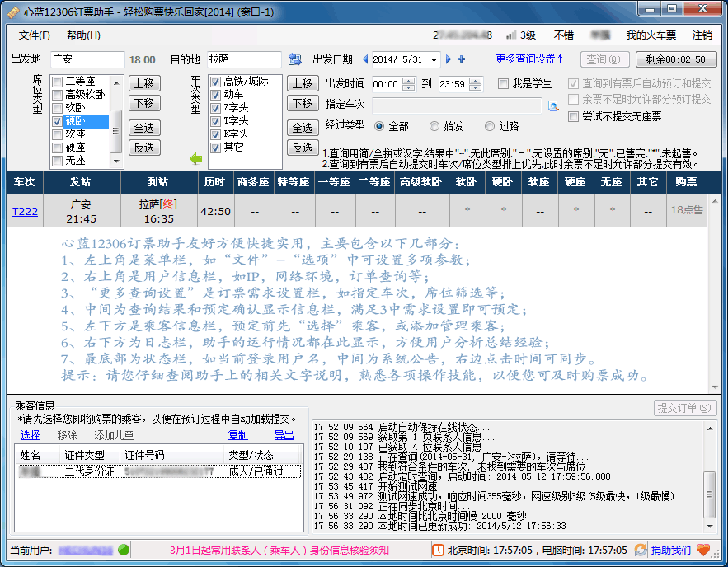728x567 pixels.
Task: Check the 硬座 seat type
Action: pos(58,148)
